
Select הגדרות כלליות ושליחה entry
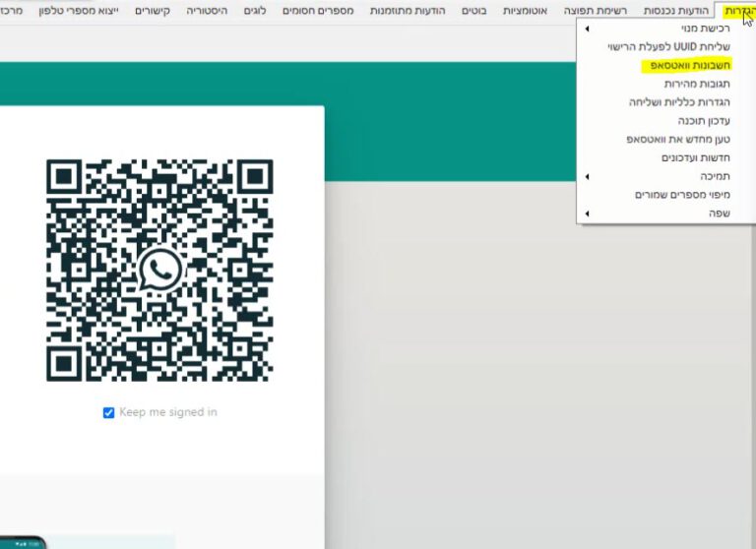click(665, 102)
